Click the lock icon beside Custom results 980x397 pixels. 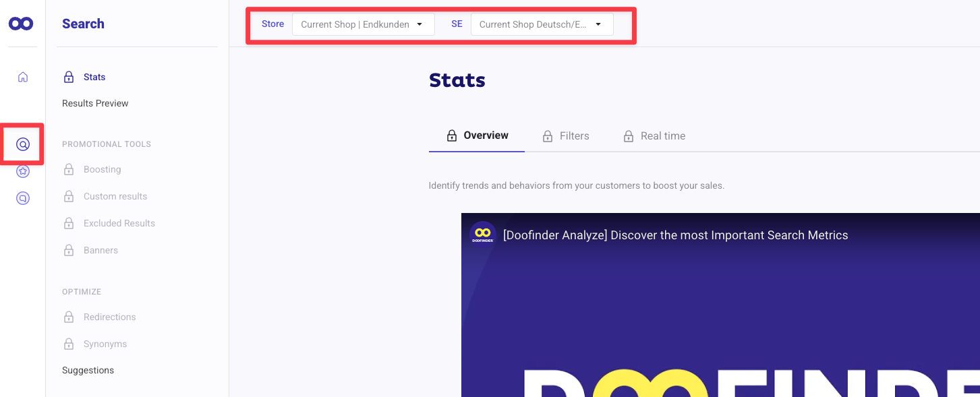click(69, 196)
